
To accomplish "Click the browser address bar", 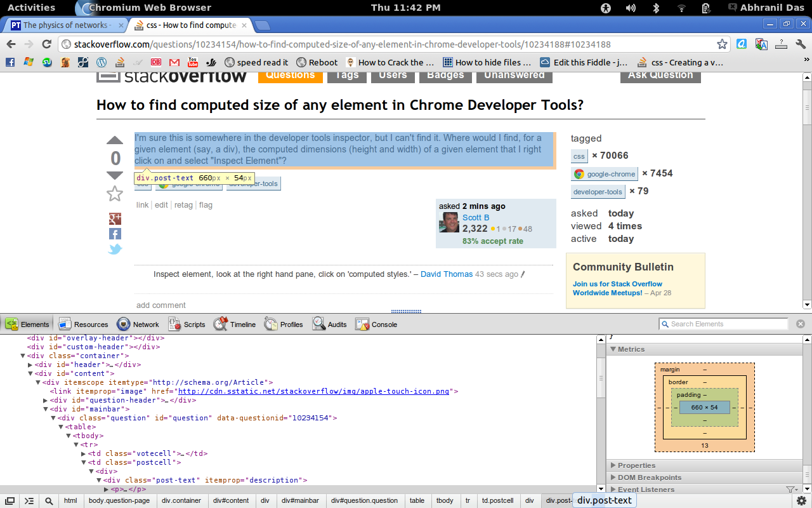I will (393, 44).
